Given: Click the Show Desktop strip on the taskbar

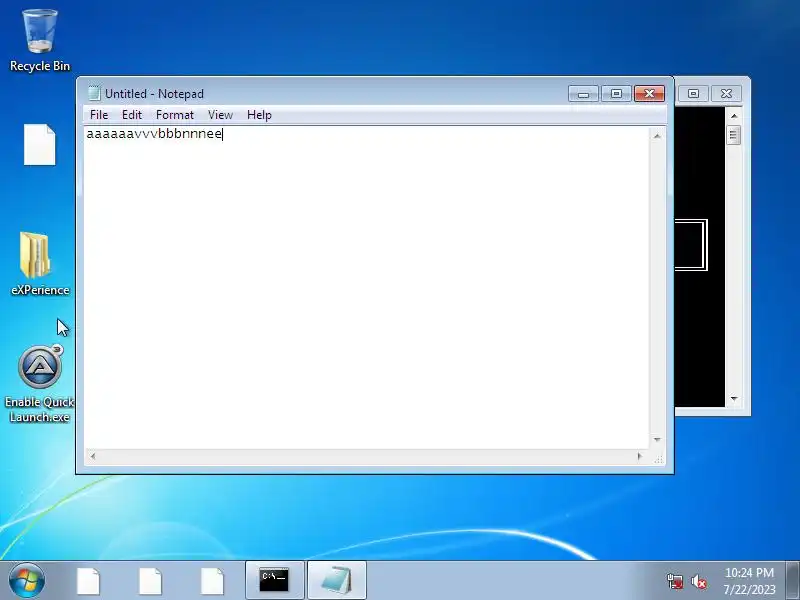Looking at the screenshot, I should pyautogui.click(x=793, y=581).
